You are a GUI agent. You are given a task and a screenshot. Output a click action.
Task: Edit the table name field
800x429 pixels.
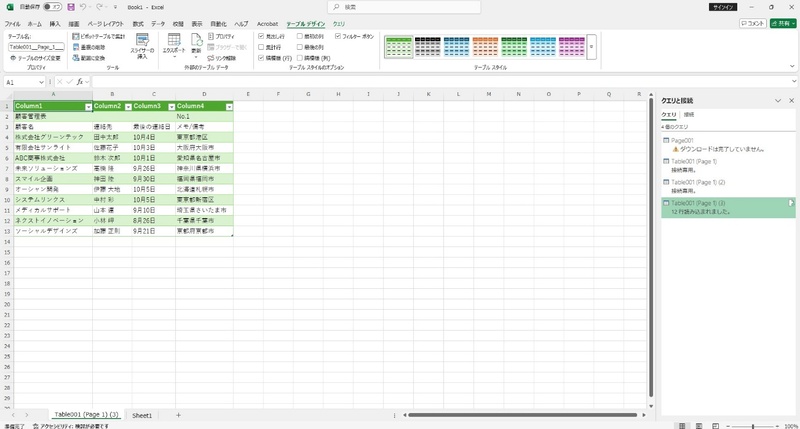coord(36,47)
